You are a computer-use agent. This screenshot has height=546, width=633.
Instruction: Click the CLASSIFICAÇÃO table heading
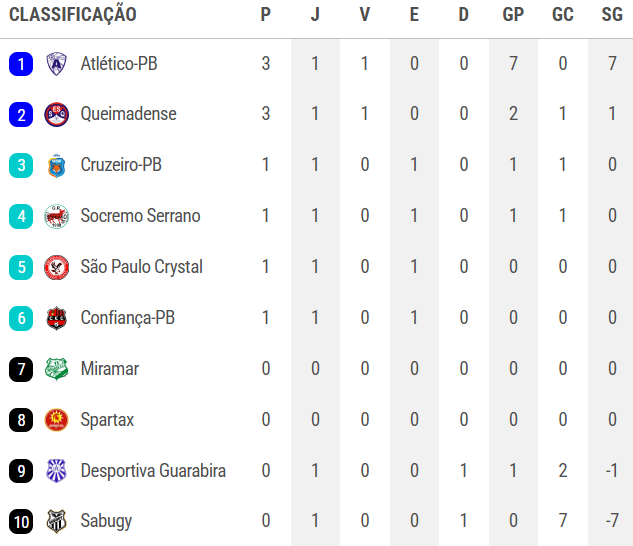(x=73, y=15)
